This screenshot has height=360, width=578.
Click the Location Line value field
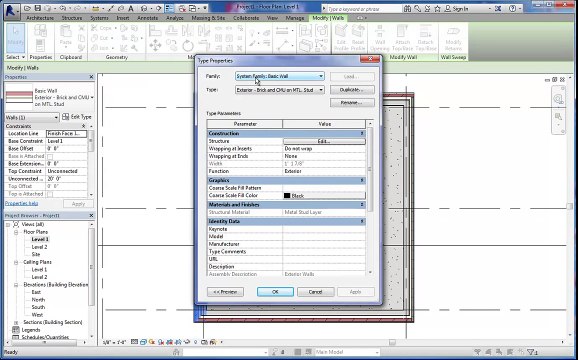click(x=66, y=134)
